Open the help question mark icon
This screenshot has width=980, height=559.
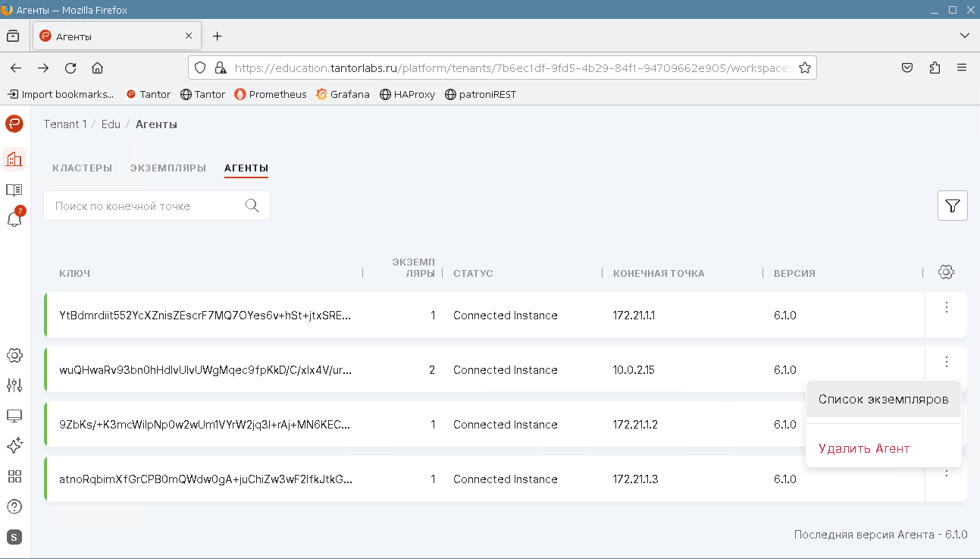click(14, 507)
